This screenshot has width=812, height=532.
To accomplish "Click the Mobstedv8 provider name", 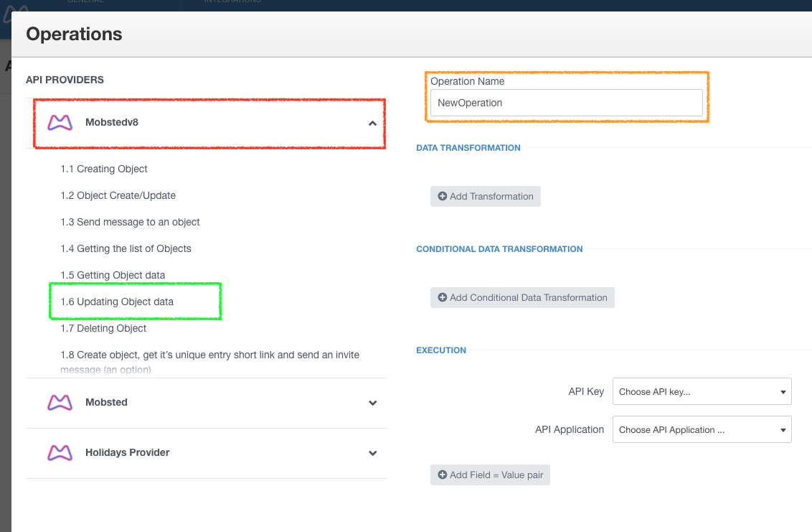I will tap(112, 122).
